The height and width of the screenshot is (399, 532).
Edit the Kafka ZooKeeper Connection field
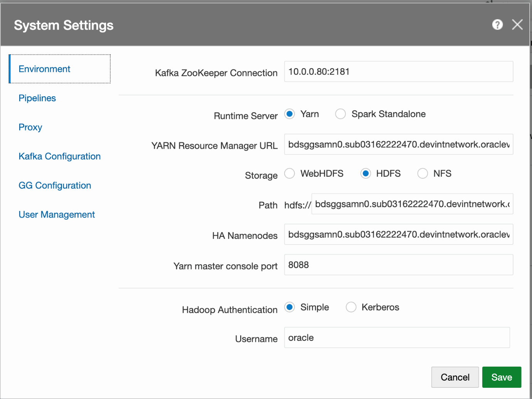(399, 72)
